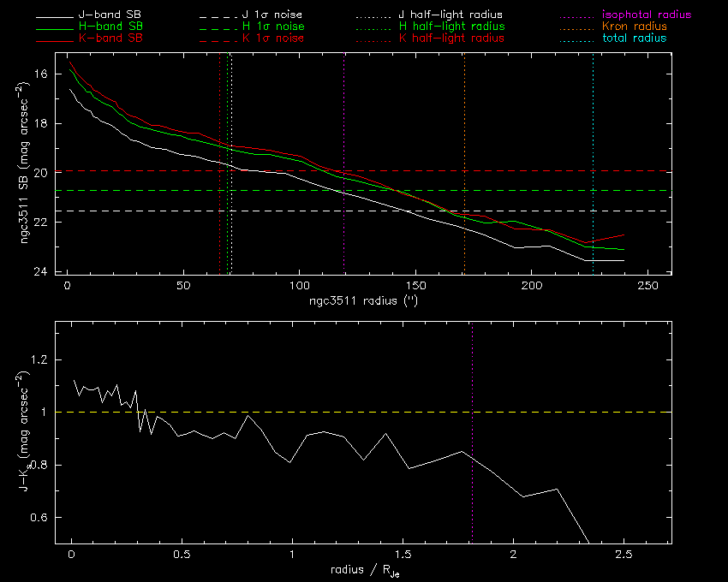The height and width of the screenshot is (582, 728).
Task: Select the ngc3511 SB y-axis title
Action: pyautogui.click(x=30, y=163)
